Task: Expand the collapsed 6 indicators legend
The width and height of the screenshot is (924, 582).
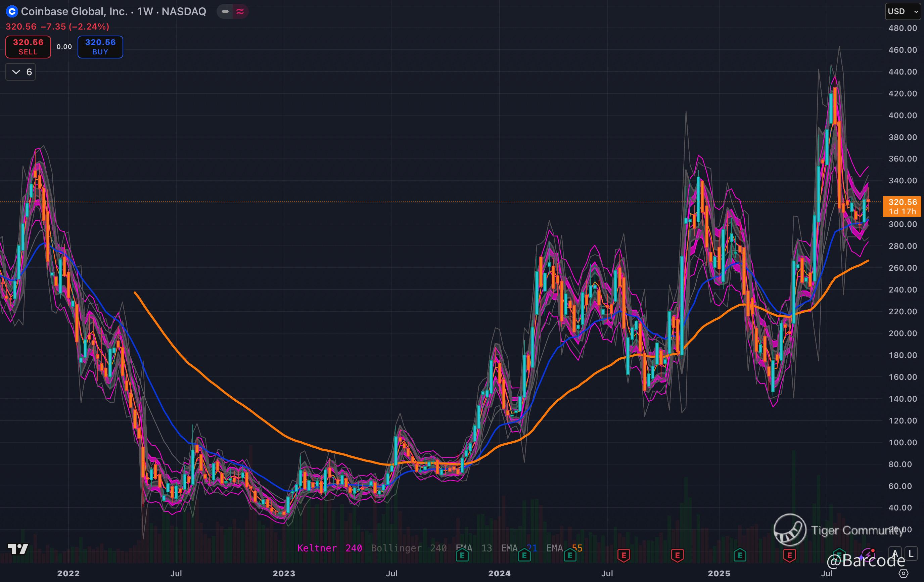Action: tap(21, 72)
